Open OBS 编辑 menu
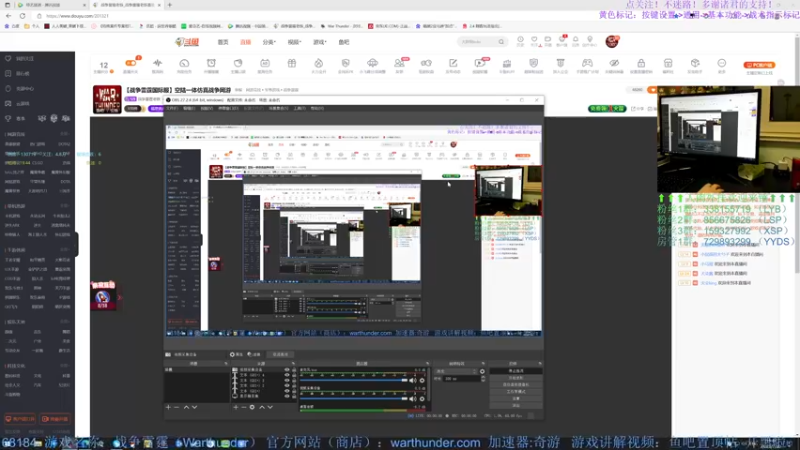Image resolution: width=800 pixels, height=450 pixels. coord(189,108)
